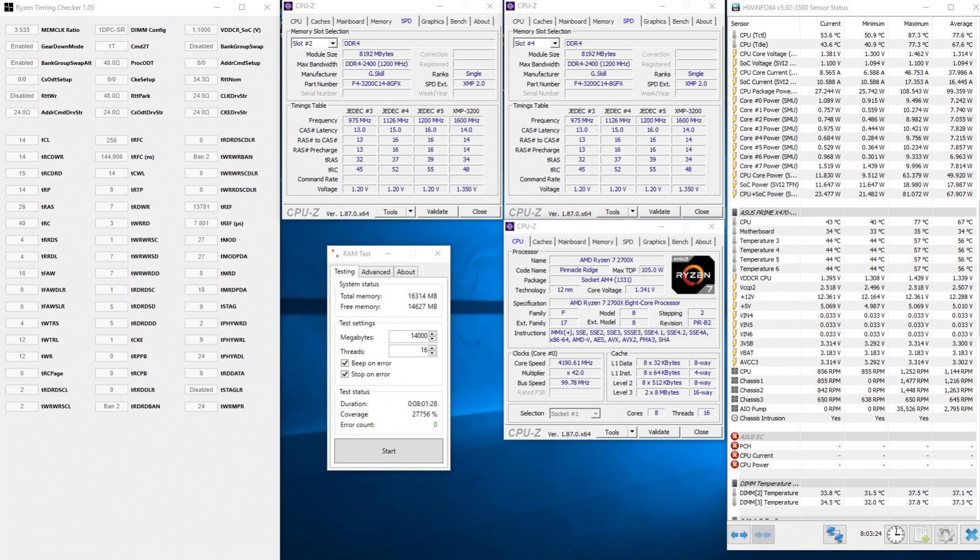Click fan icon beside Chassis1 sensor

click(735, 381)
